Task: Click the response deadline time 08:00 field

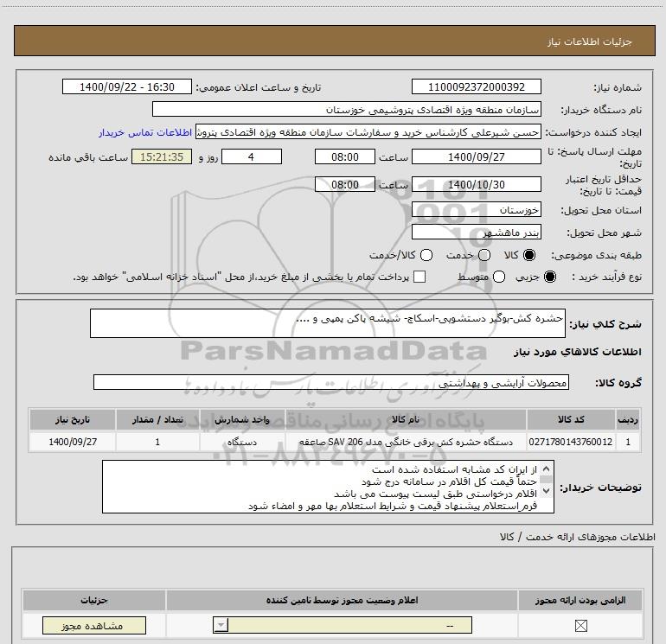Action: tap(345, 157)
